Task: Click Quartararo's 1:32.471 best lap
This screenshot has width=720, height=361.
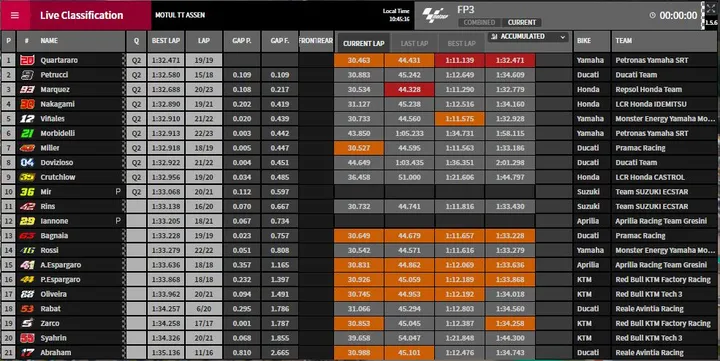Action: 166,60
